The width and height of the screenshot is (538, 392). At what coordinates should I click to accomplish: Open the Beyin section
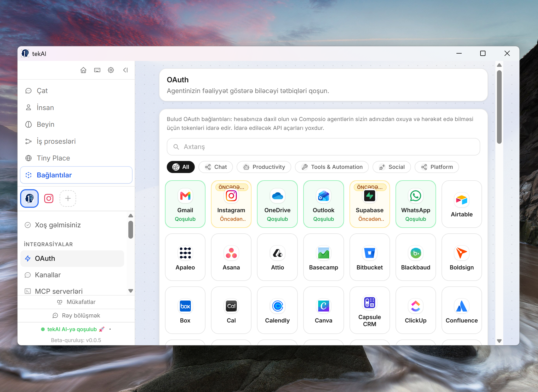[x=76, y=124]
